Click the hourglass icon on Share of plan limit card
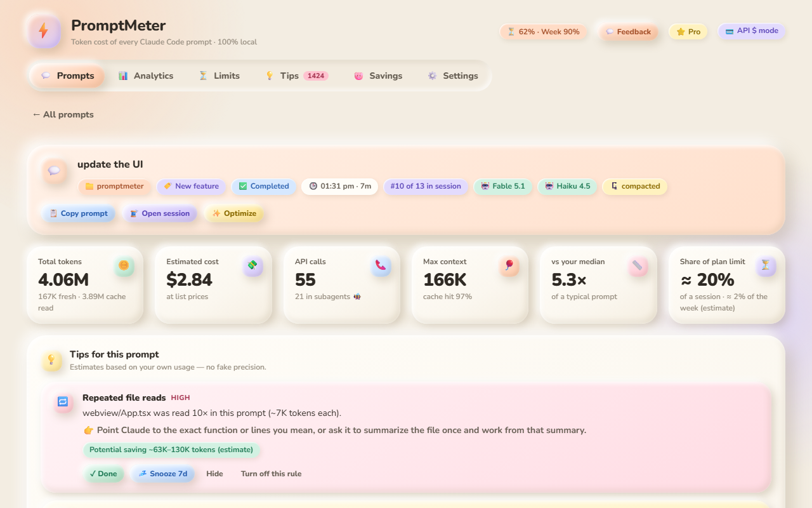This screenshot has width=812, height=508. [766, 266]
